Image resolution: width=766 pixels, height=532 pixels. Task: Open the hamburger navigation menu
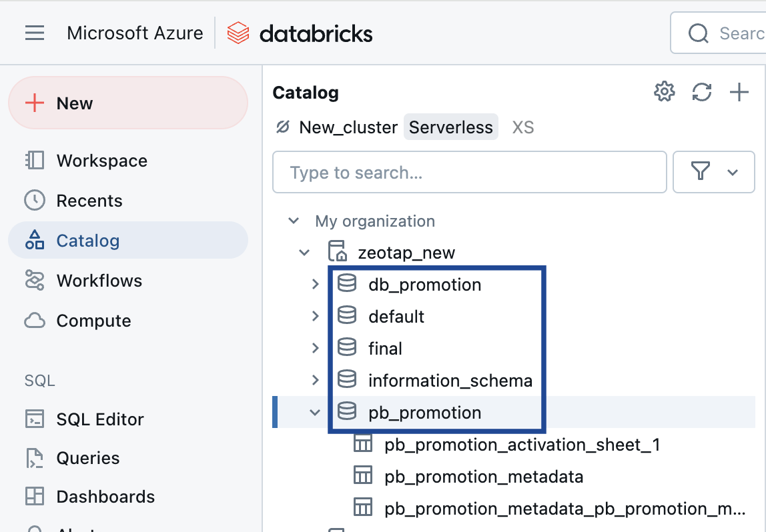coord(35,33)
